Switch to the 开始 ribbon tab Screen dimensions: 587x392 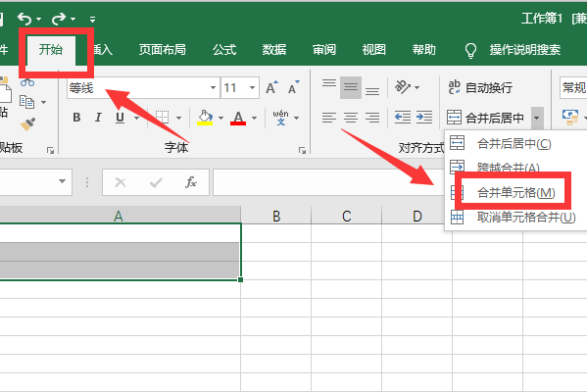[x=51, y=49]
